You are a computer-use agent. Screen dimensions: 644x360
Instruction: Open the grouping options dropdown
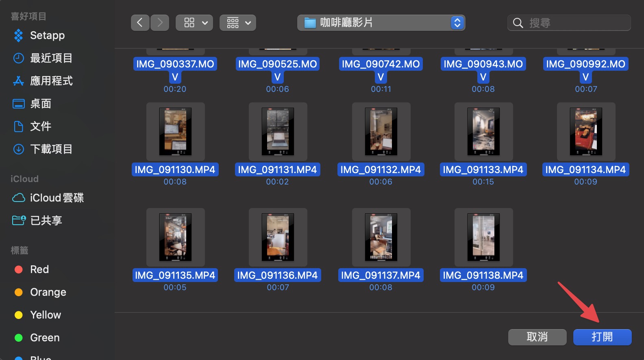tap(238, 23)
